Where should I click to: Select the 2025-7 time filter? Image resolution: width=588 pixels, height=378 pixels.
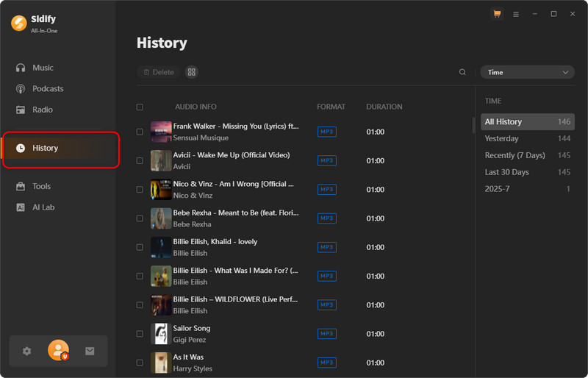pyautogui.click(x=527, y=190)
